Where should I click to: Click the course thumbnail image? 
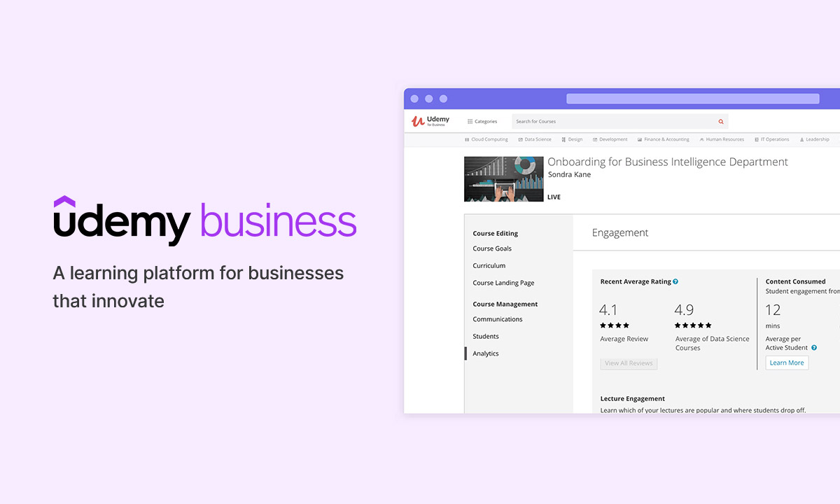(x=504, y=178)
